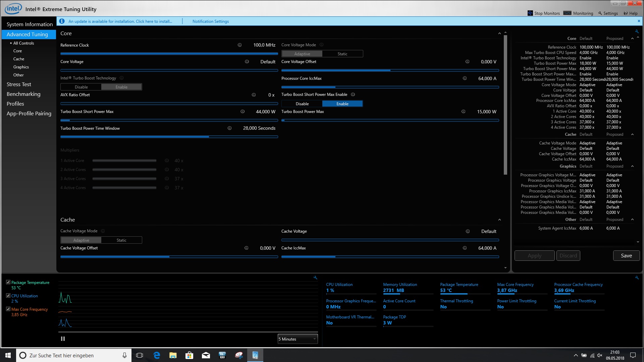Image resolution: width=644 pixels, height=362 pixels.
Task: Collapse the Cache section header
Action: (499, 220)
